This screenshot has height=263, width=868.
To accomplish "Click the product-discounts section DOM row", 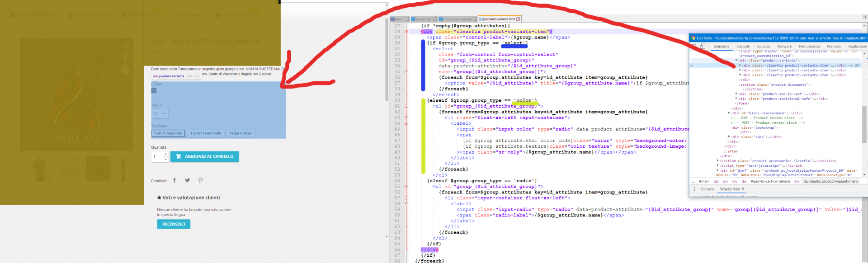I will (774, 85).
